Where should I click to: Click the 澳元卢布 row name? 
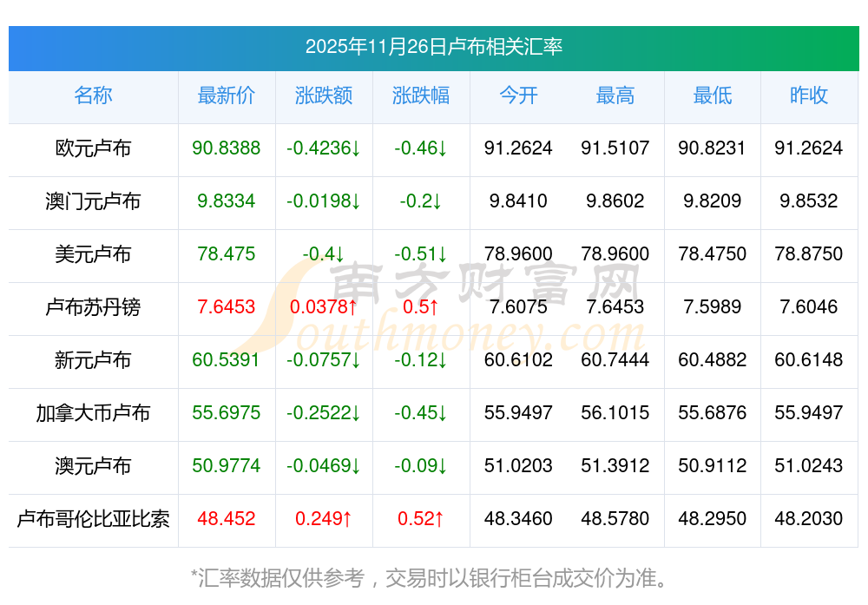[x=93, y=466]
